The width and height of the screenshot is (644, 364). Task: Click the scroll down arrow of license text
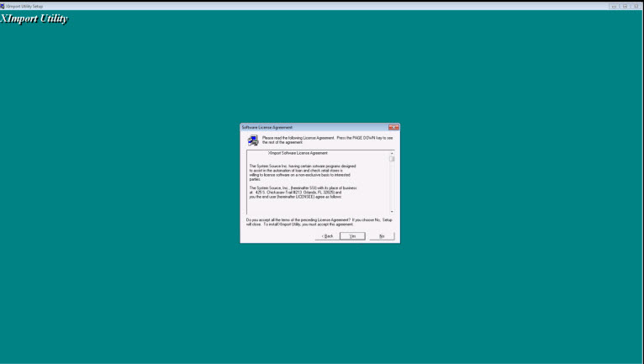coord(392,212)
